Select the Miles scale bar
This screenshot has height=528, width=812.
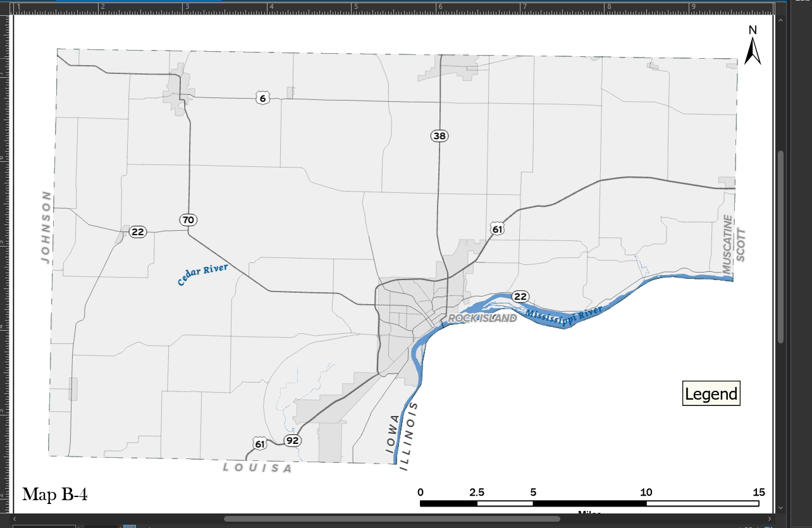coord(589,503)
